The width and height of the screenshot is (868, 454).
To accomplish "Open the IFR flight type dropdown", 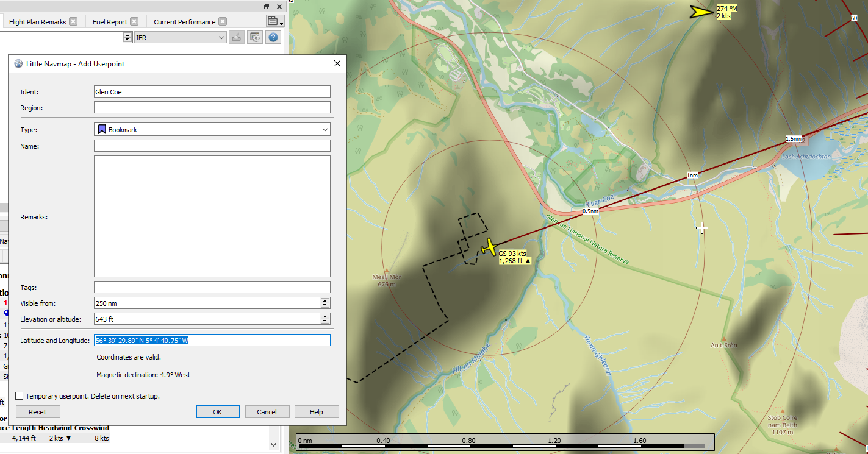I will pyautogui.click(x=181, y=38).
